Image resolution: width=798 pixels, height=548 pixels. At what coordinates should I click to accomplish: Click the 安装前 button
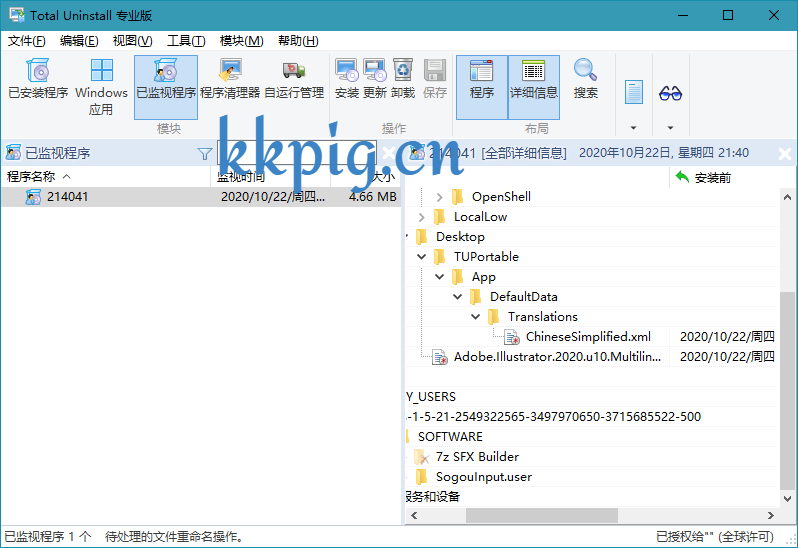click(703, 178)
